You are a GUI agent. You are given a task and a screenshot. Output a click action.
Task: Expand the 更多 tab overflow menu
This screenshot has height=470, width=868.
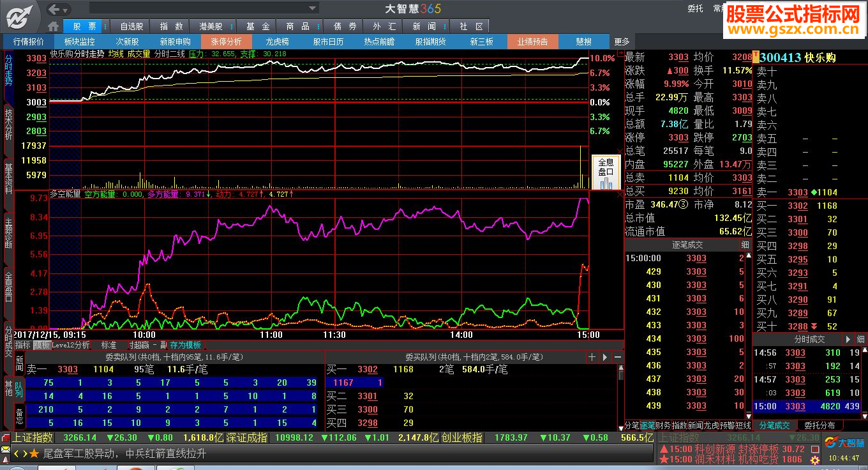click(x=622, y=42)
